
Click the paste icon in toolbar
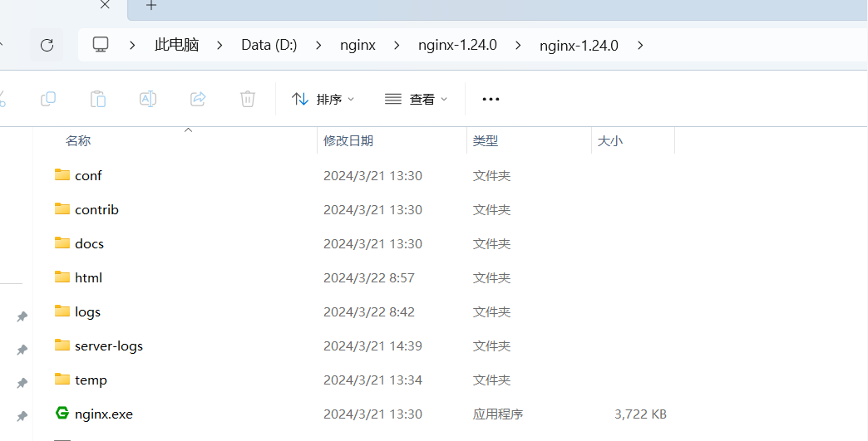98,99
